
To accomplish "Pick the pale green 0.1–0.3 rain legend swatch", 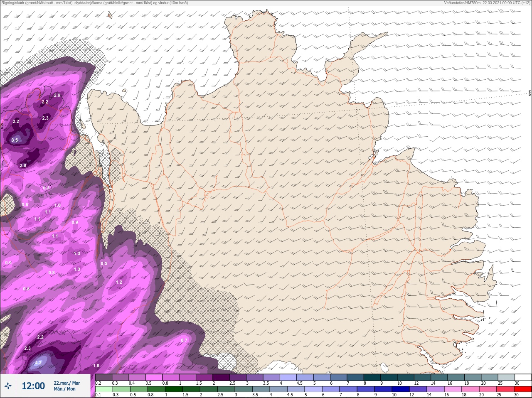I will [104, 389].
